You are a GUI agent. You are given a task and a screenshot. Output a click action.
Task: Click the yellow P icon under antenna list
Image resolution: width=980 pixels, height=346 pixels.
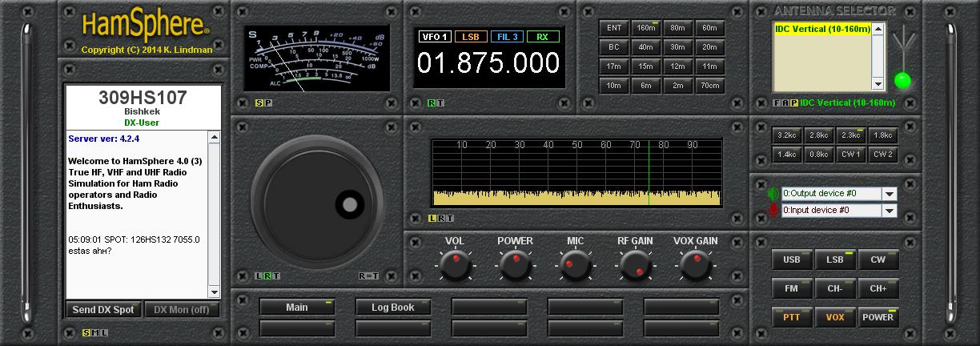tap(794, 103)
